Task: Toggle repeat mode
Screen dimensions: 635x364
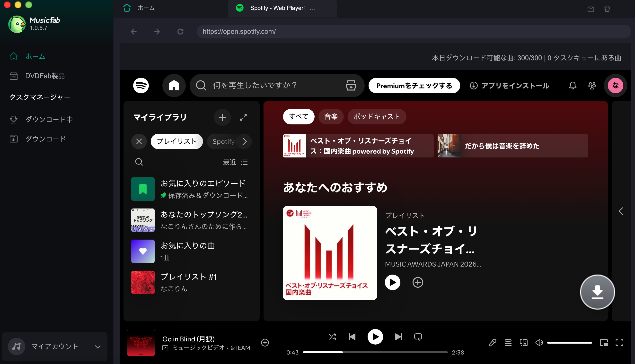Action: coord(418,337)
